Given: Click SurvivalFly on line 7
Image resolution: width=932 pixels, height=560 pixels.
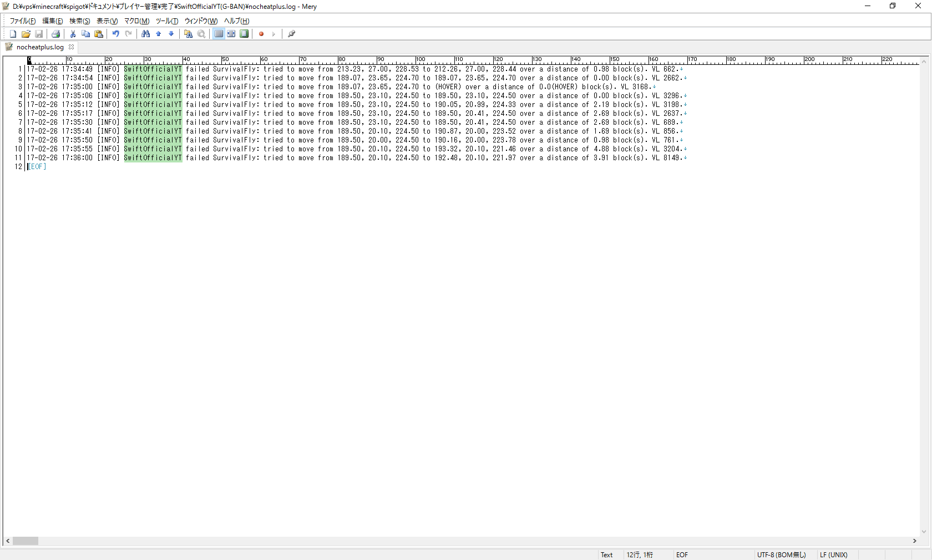Looking at the screenshot, I should click(235, 123).
